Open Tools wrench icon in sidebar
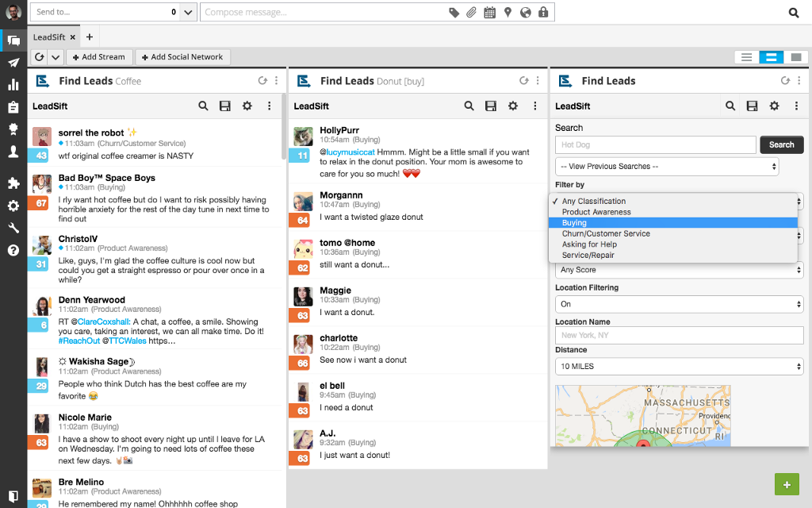The width and height of the screenshot is (812, 508). point(13,228)
